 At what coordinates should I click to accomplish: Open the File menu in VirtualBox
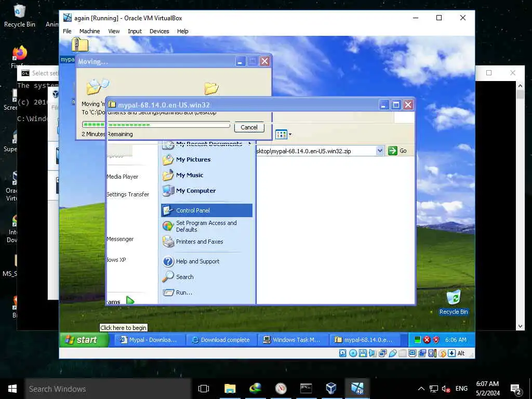(x=67, y=31)
